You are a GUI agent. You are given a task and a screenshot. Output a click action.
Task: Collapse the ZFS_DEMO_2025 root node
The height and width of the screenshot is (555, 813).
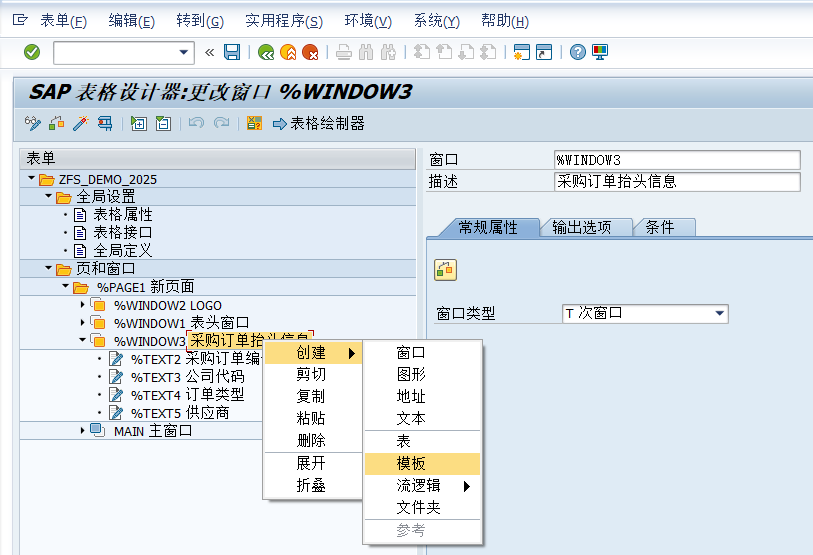pos(31,178)
